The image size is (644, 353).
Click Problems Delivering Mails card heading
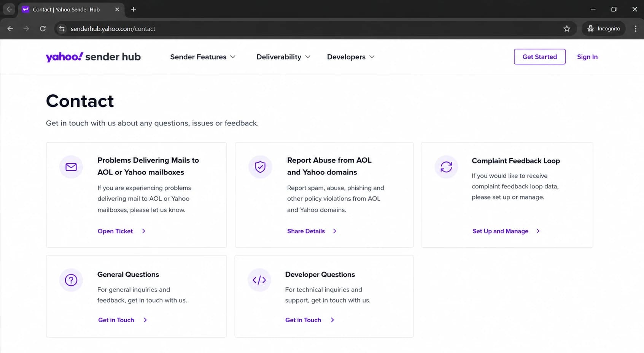click(x=148, y=166)
